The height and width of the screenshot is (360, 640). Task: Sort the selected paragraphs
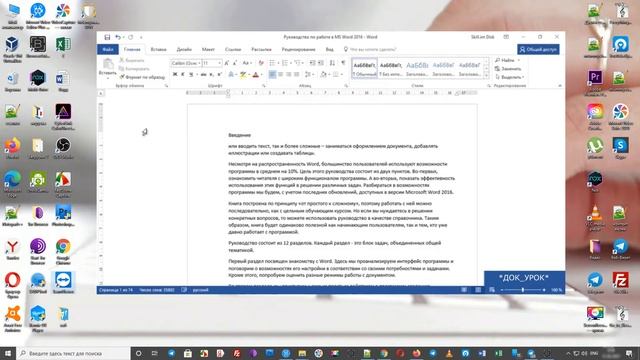click(x=332, y=63)
